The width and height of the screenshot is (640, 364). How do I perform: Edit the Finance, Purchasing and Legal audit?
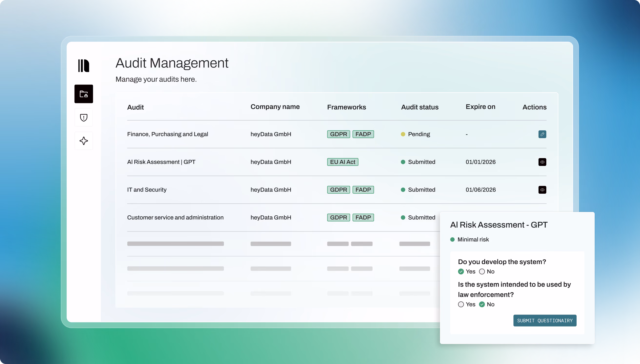[x=542, y=134]
